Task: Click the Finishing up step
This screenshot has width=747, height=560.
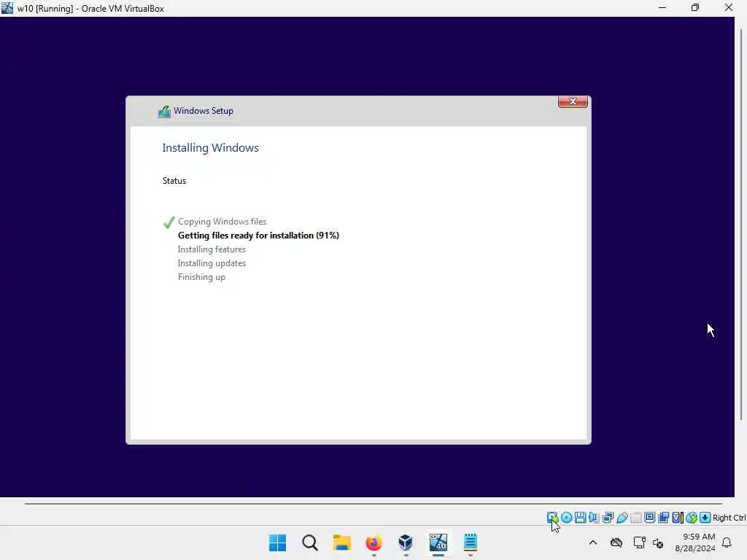Action: 201,277
